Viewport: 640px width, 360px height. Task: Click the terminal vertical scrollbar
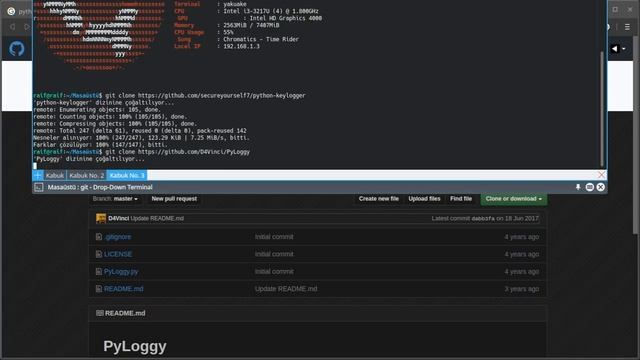pos(602,108)
